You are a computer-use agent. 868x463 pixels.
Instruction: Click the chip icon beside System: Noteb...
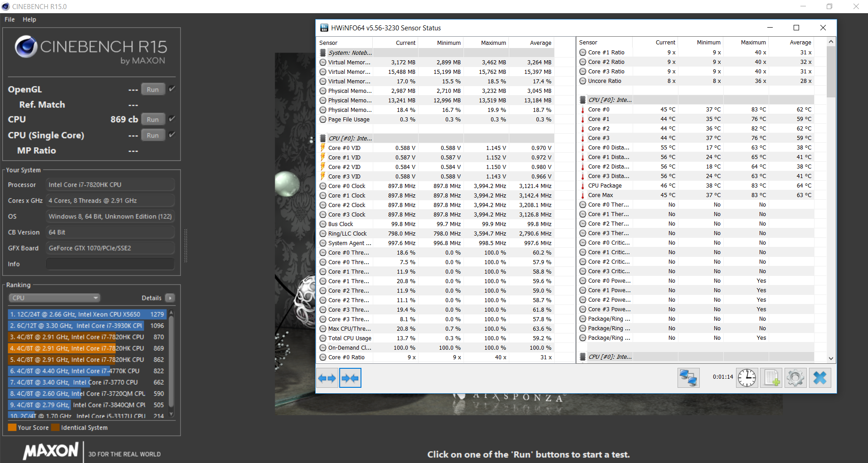[x=323, y=53]
